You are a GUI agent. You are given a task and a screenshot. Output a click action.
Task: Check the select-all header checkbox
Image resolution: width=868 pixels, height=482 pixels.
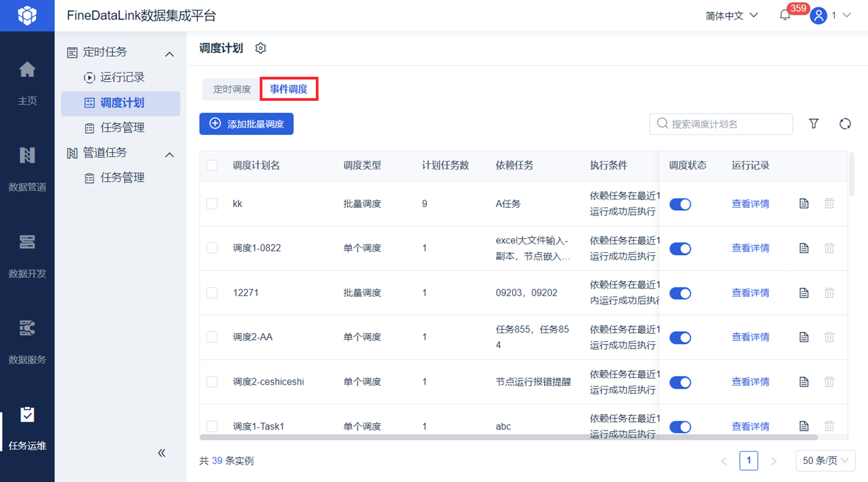click(212, 165)
